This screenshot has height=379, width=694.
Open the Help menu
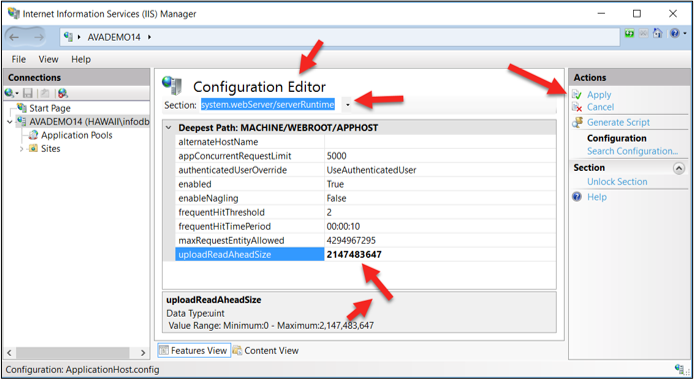click(81, 59)
